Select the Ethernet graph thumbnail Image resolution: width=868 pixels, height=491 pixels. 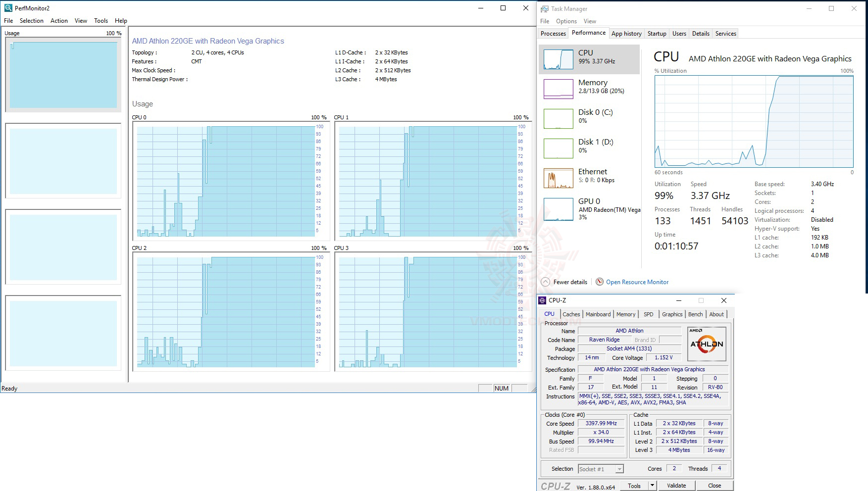point(559,178)
